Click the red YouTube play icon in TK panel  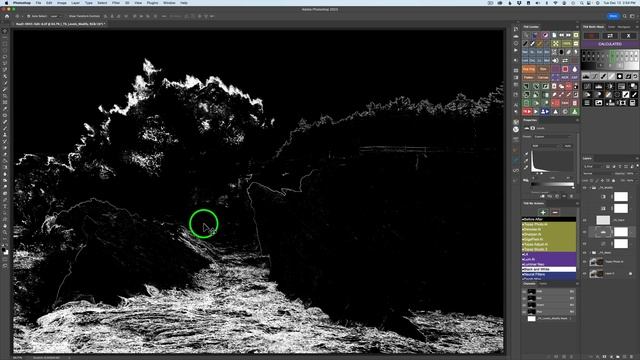[527, 111]
